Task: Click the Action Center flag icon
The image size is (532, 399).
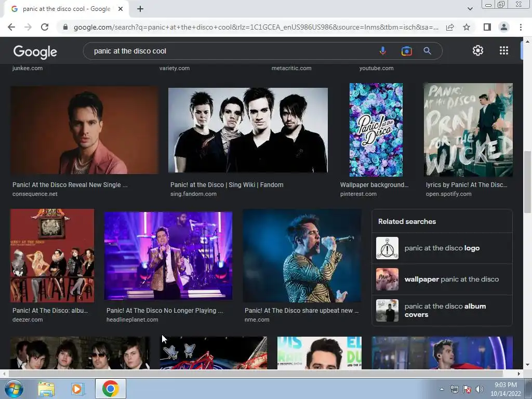Action: coord(467,389)
